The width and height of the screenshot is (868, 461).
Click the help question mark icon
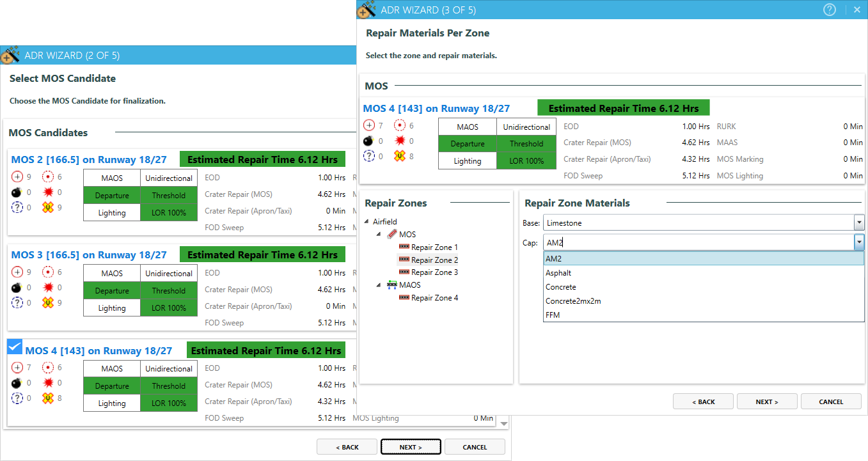(x=830, y=10)
